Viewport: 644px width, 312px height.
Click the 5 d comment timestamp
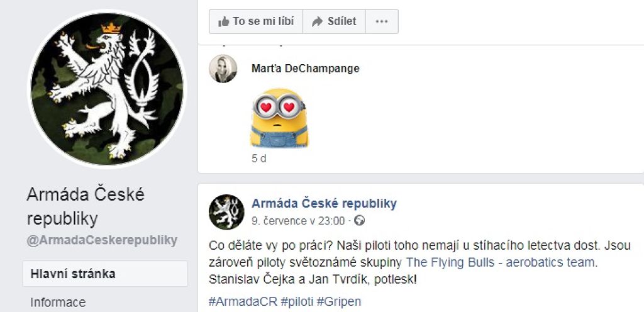pyautogui.click(x=258, y=159)
